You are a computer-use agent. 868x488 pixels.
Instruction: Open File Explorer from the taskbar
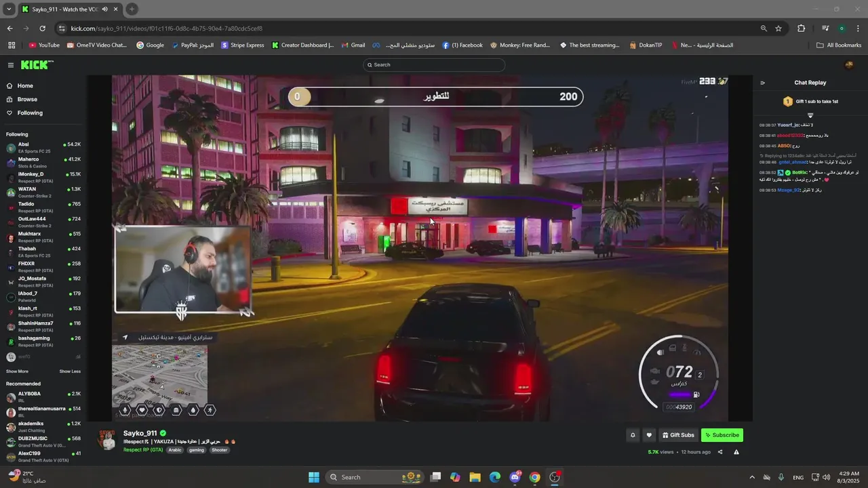point(475,477)
